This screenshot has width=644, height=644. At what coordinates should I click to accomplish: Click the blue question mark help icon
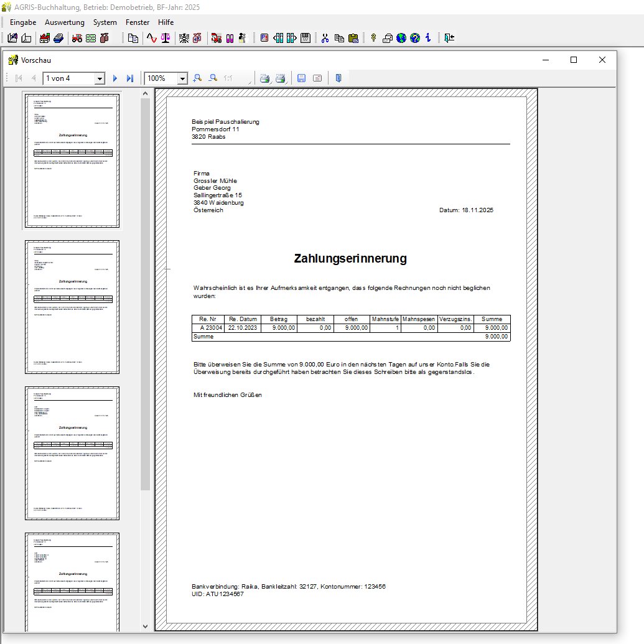click(x=414, y=38)
